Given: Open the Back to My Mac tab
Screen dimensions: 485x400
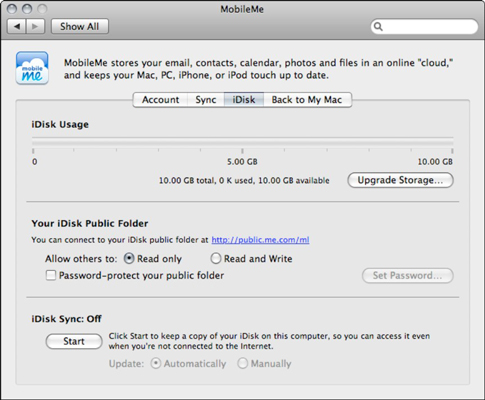Looking at the screenshot, I should pos(307,100).
